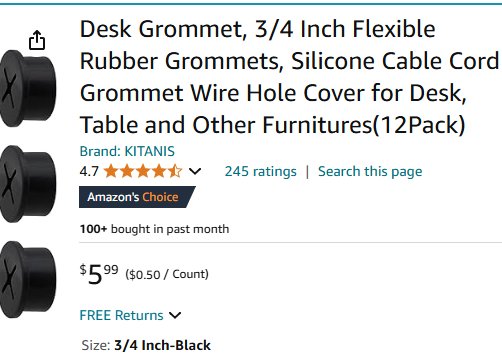Select the bottom black grommet product image
502x360 pixels.
(x=28, y=279)
